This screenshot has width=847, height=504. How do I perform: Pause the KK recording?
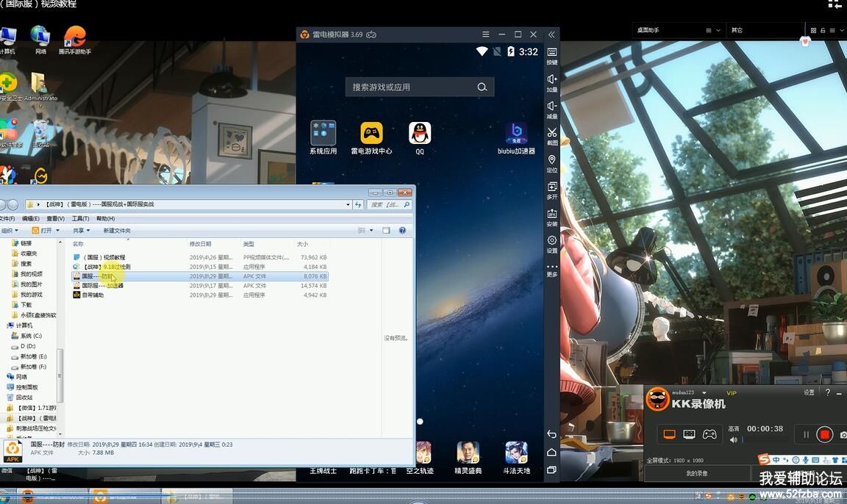(806, 434)
